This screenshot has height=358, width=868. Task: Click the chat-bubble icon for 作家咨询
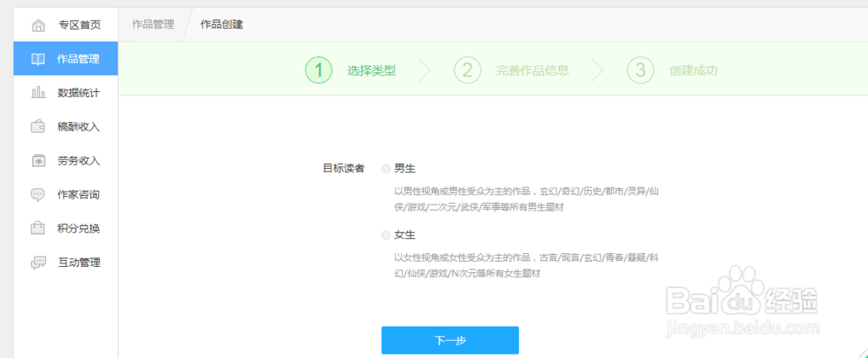tap(38, 194)
